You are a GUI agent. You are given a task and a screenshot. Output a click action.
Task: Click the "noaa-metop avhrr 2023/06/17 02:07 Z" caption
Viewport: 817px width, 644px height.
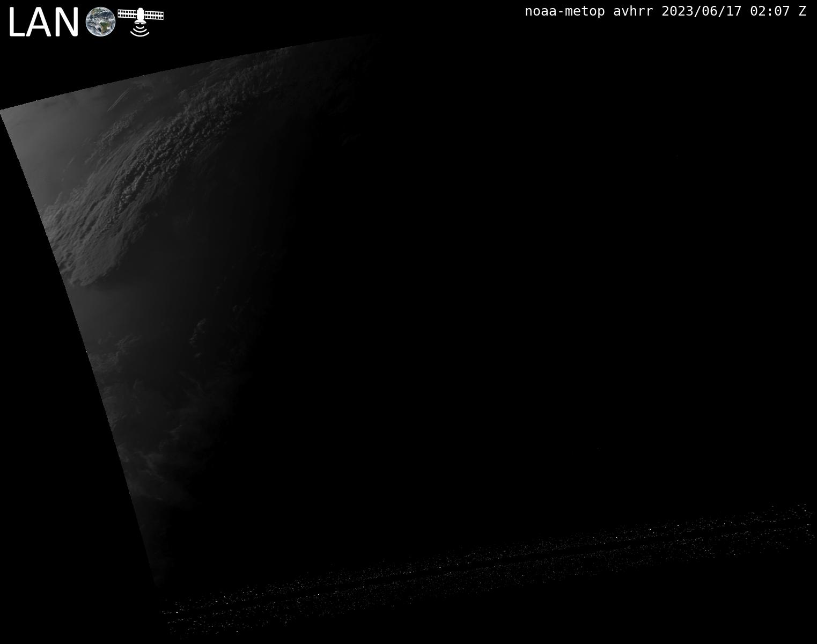[x=665, y=11]
